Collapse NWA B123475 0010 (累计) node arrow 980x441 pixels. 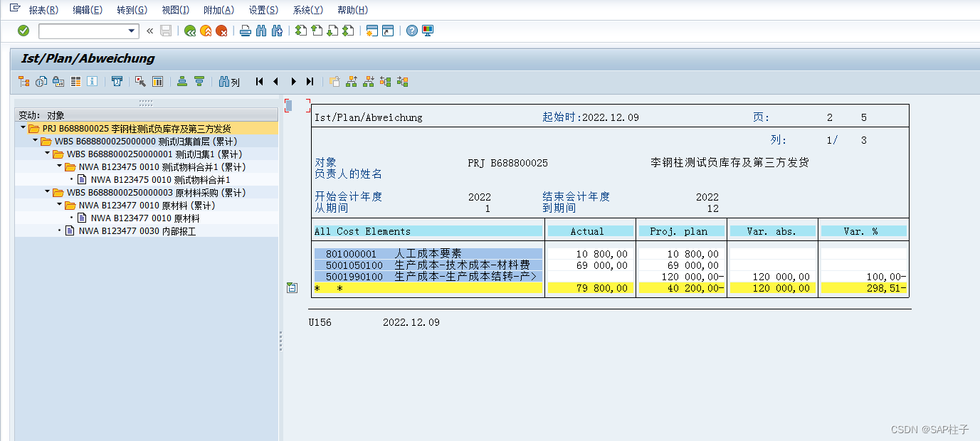pyautogui.click(x=59, y=166)
